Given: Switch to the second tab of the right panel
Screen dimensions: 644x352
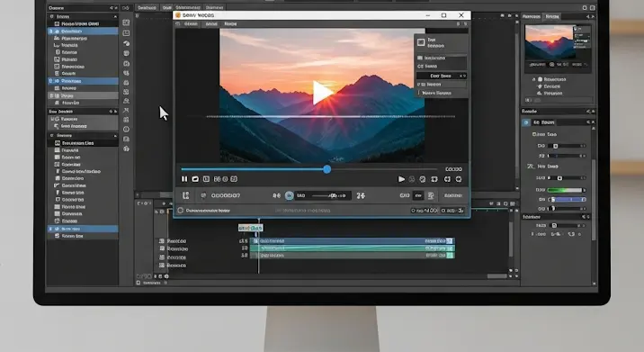Looking at the screenshot, I should click(551, 16).
